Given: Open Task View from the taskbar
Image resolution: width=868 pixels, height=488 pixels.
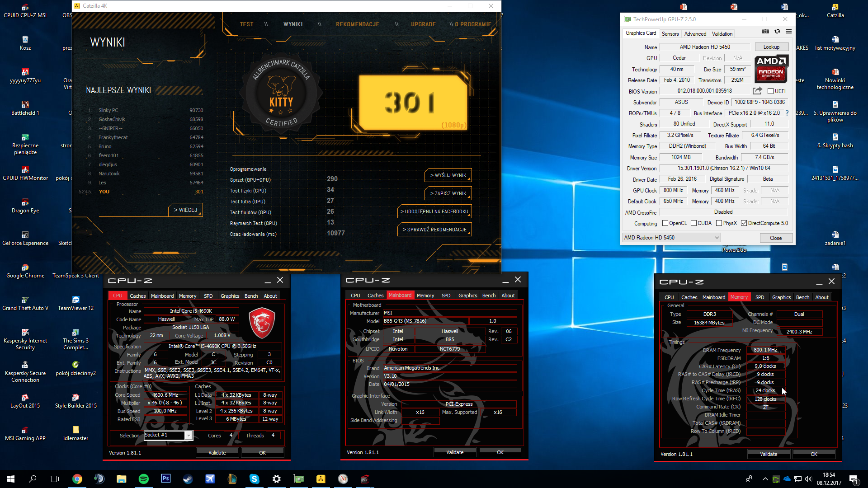Looking at the screenshot, I should (54, 479).
